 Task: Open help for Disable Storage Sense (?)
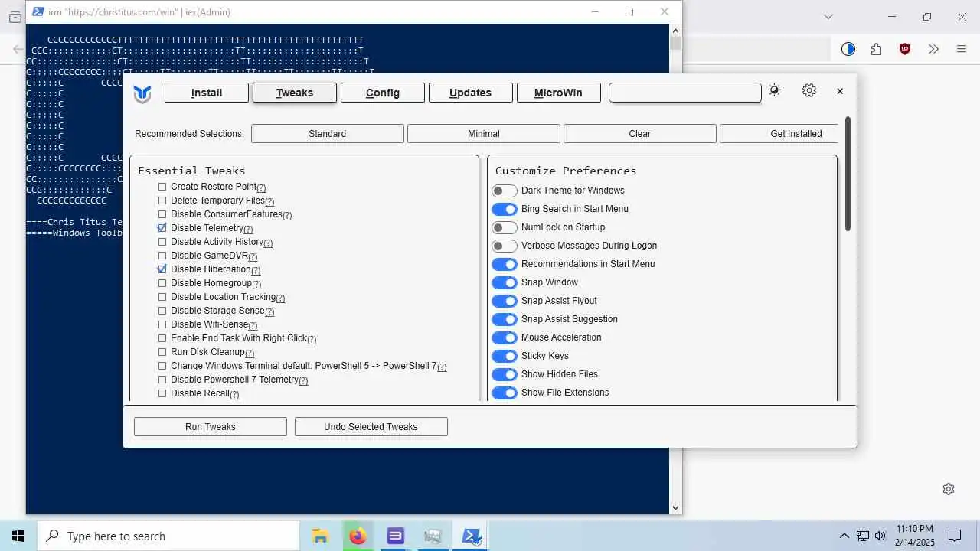(x=269, y=312)
